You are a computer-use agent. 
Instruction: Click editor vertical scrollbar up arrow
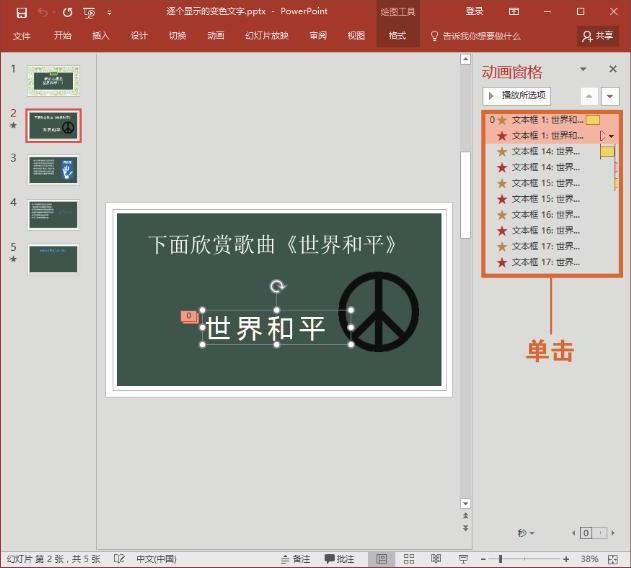pos(465,60)
